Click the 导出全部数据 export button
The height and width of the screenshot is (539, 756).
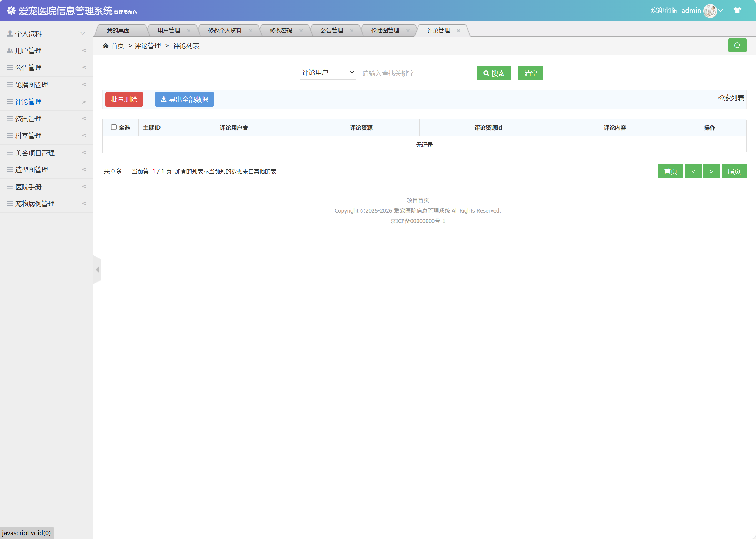tap(184, 100)
